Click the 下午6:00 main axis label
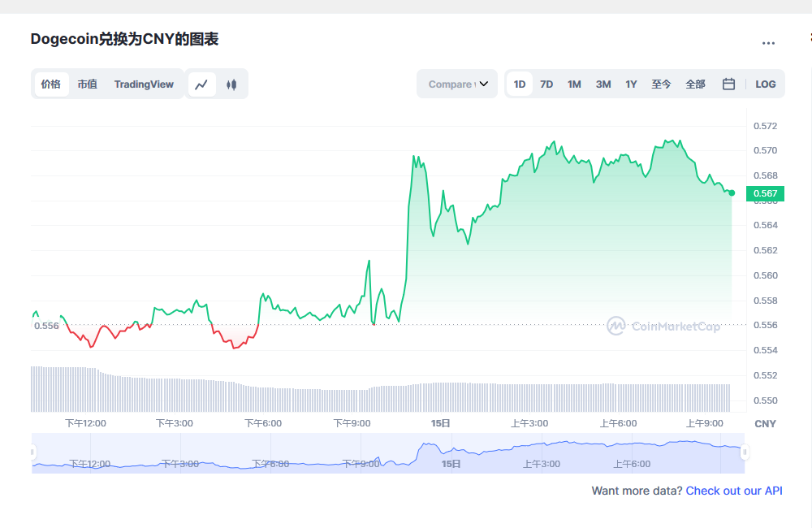 pos(263,423)
